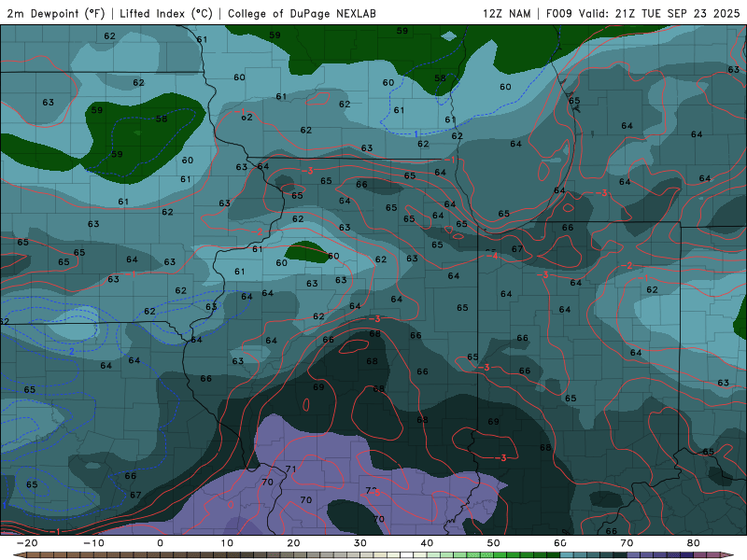Click the 50 label on the color scale
Viewport: 747px width, 560px height.
tap(494, 543)
